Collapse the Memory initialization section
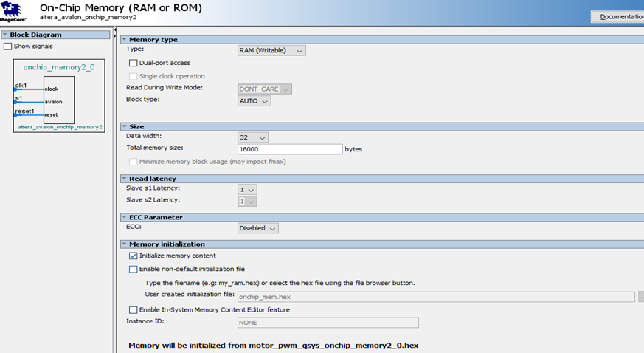Viewport: 644px width, 353px height. (x=123, y=244)
